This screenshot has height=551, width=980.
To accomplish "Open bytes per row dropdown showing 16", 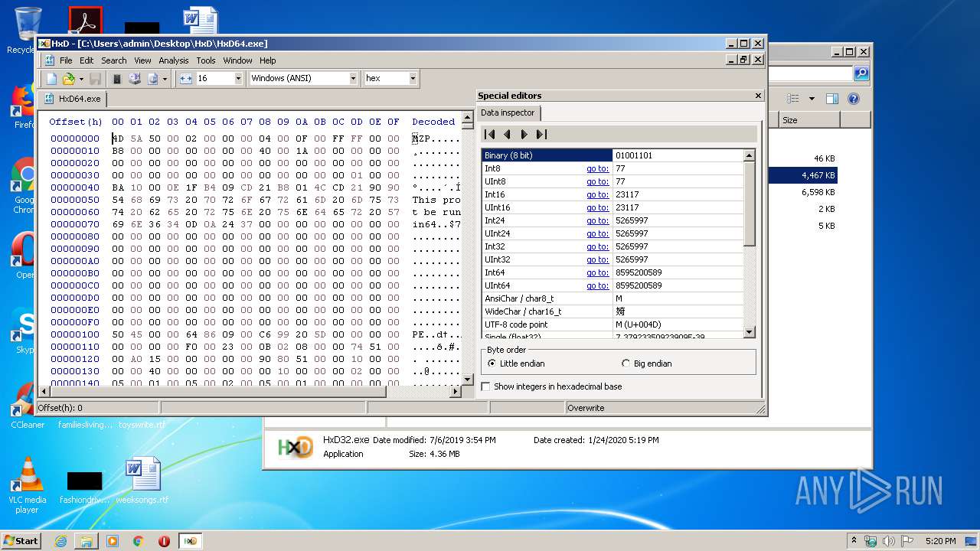I will point(237,78).
